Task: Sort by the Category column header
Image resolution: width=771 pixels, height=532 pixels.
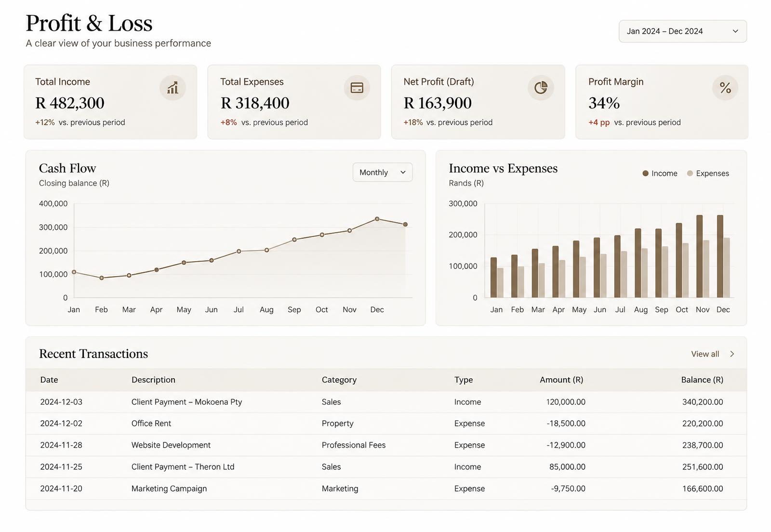Action: click(339, 380)
